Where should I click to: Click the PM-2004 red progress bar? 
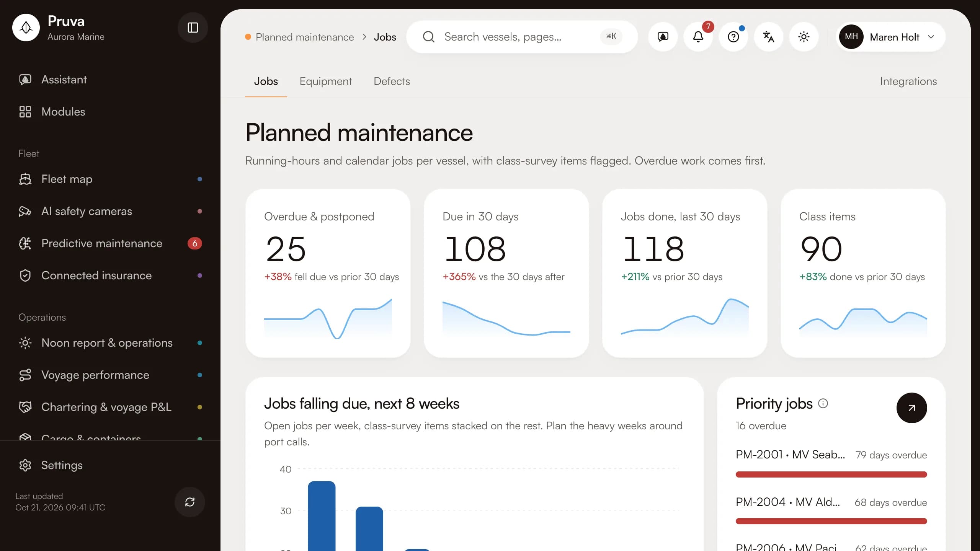(831, 521)
